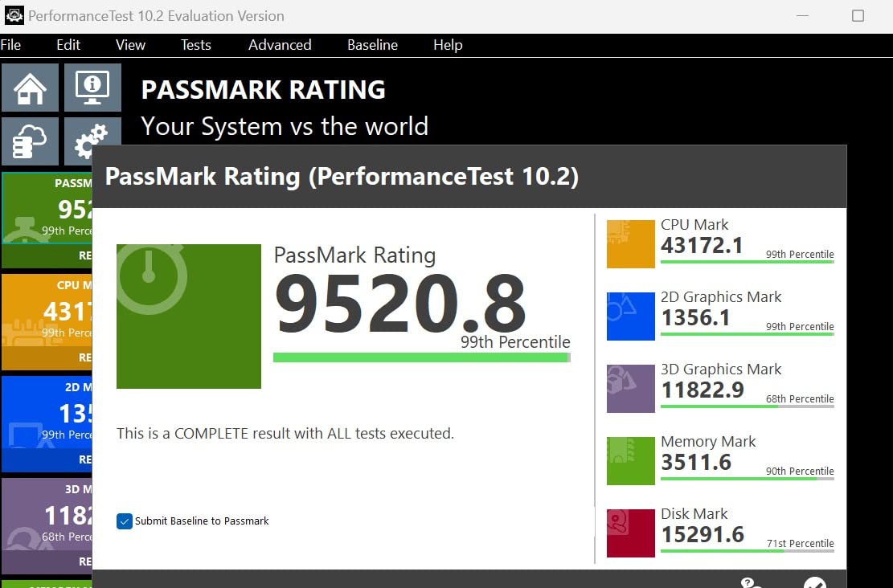The image size is (893, 588).
Task: Click the 2D Graphics Mark value 1356.1
Action: click(695, 318)
